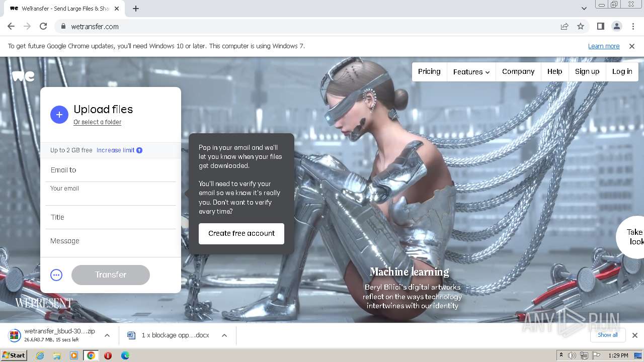Image resolution: width=644 pixels, height=362 pixels.
Task: Open the three-dots transfer options icon
Action: tap(56, 275)
